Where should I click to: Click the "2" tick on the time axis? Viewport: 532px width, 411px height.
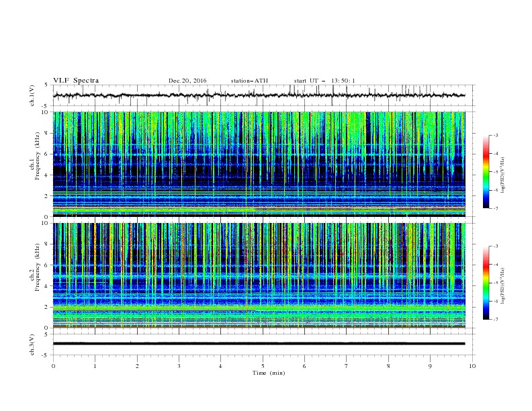tap(137, 366)
